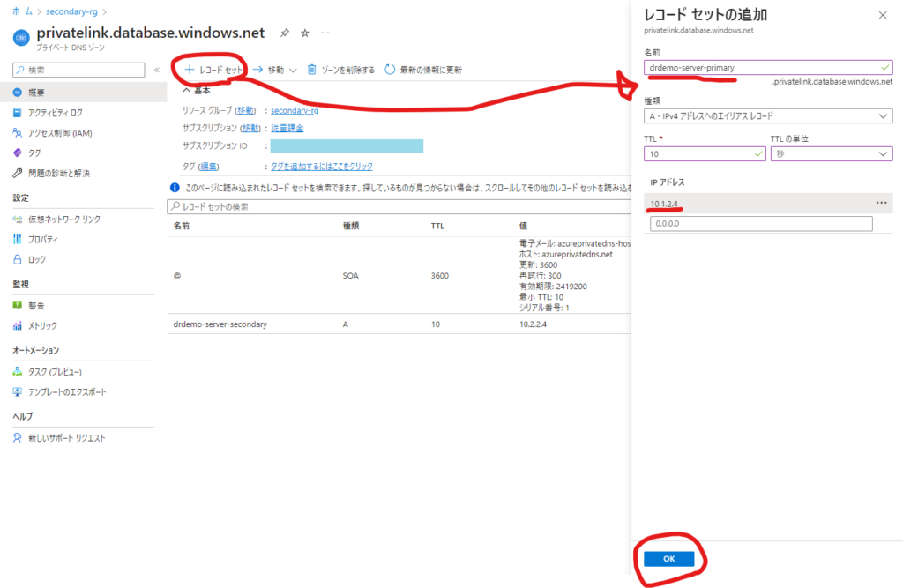This screenshot has width=903, height=588.
Task: Click the プロパティ icon in sidebar
Action: [x=18, y=240]
